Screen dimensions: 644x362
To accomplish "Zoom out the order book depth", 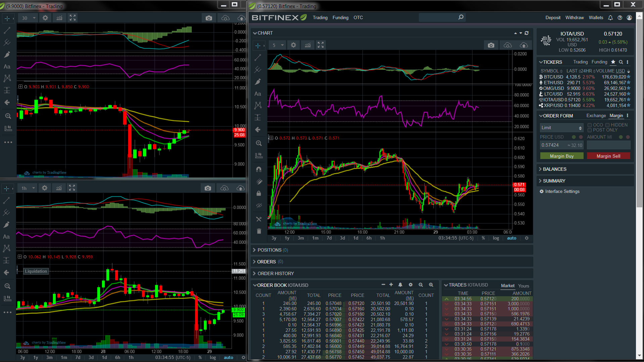I will (x=420, y=285).
